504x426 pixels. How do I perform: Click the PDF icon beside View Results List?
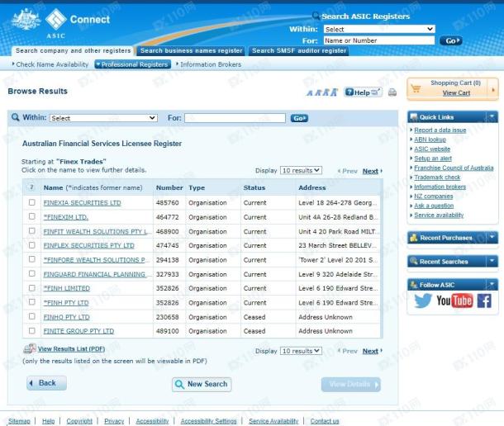30,348
